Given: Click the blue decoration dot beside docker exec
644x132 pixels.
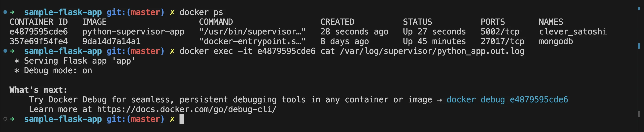Looking at the screenshot, I should [x=5, y=51].
